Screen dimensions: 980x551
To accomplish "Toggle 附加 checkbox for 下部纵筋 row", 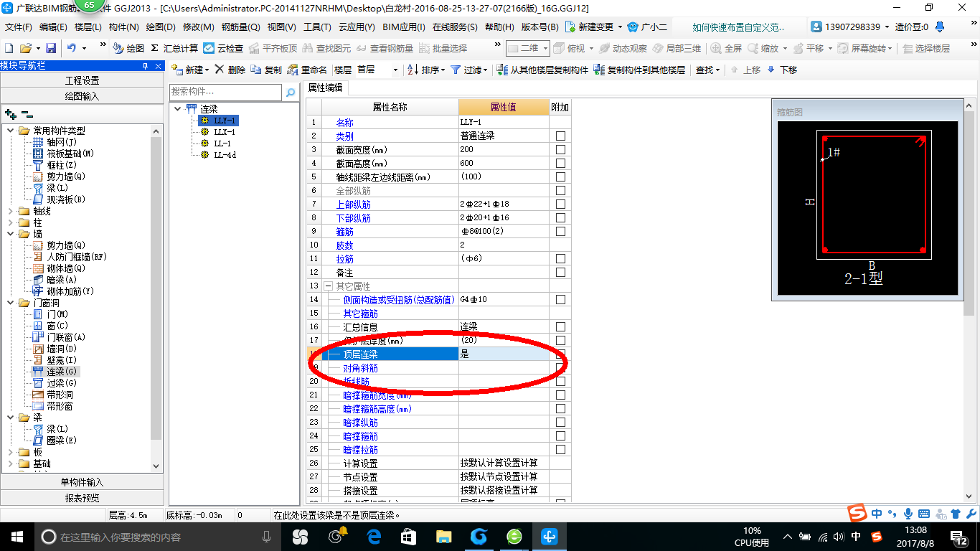I will point(560,217).
